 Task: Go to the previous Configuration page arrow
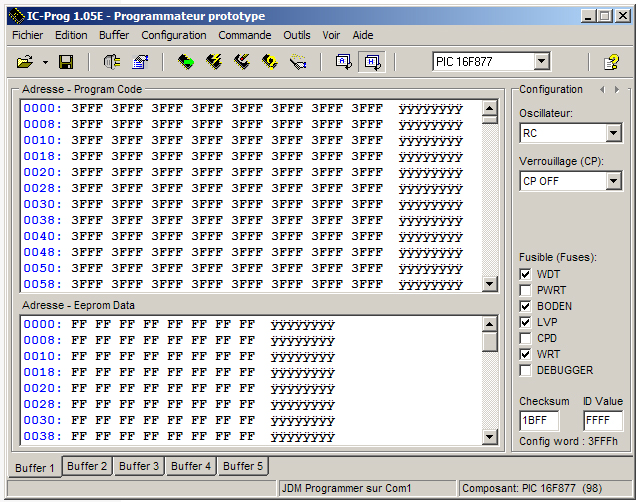pyautogui.click(x=603, y=89)
